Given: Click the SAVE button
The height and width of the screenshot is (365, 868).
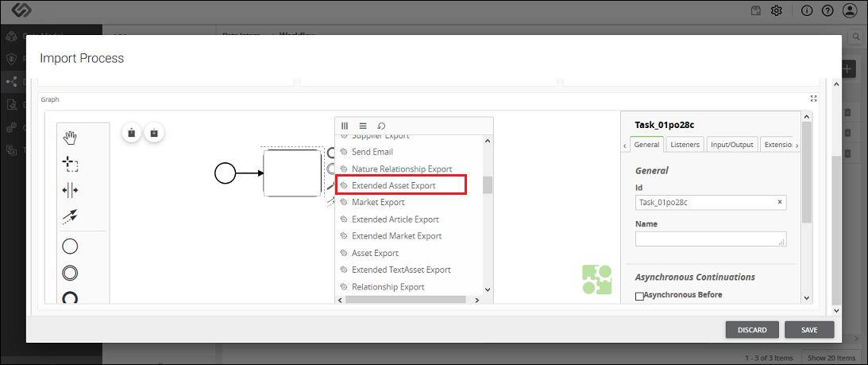Looking at the screenshot, I should coord(809,329).
